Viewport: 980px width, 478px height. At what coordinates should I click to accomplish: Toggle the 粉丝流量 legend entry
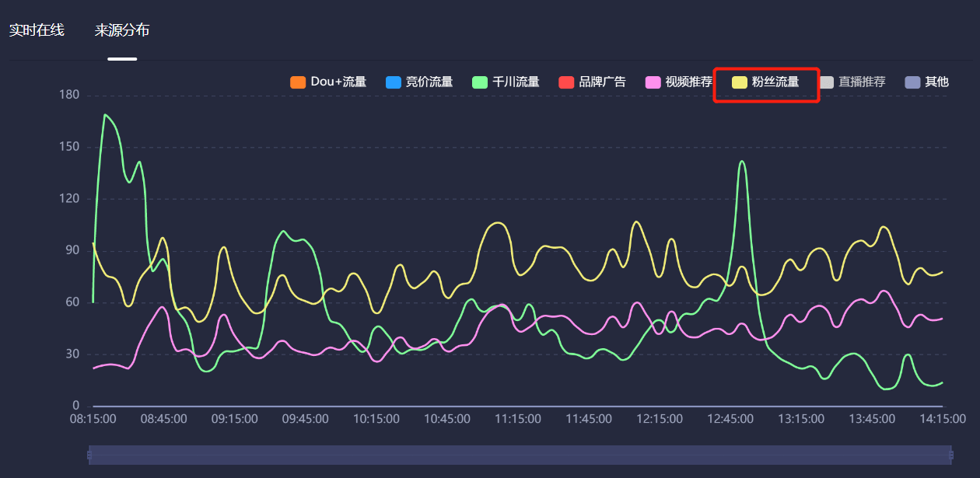[765, 82]
